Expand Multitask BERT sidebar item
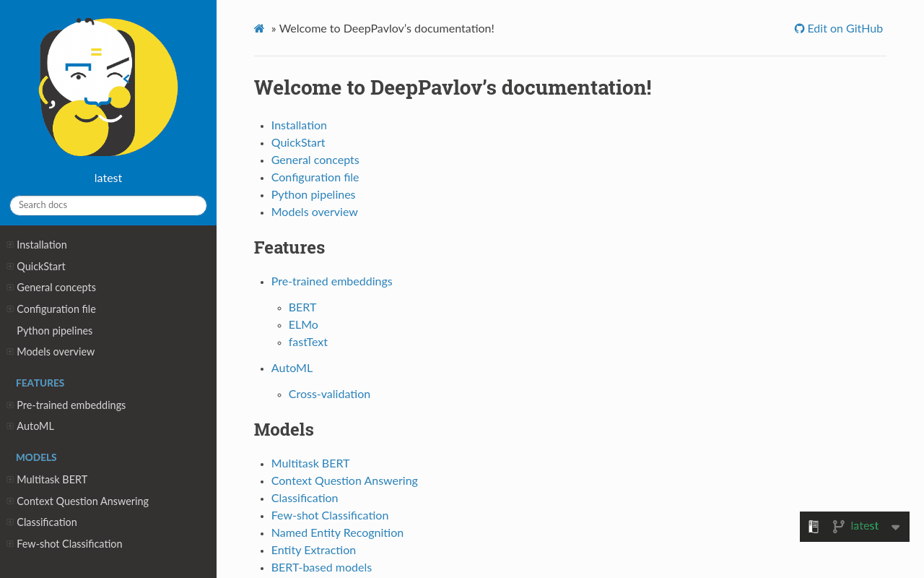This screenshot has height=578, width=924. click(10, 480)
